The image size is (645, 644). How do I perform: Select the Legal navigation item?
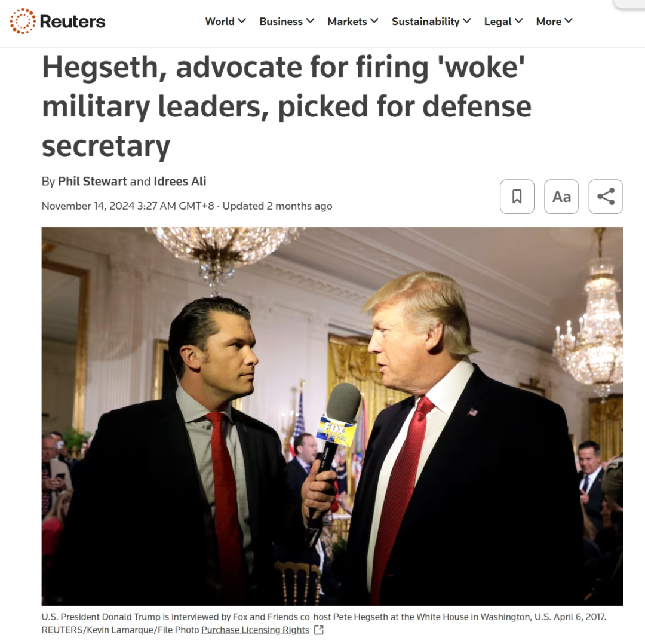click(x=497, y=22)
